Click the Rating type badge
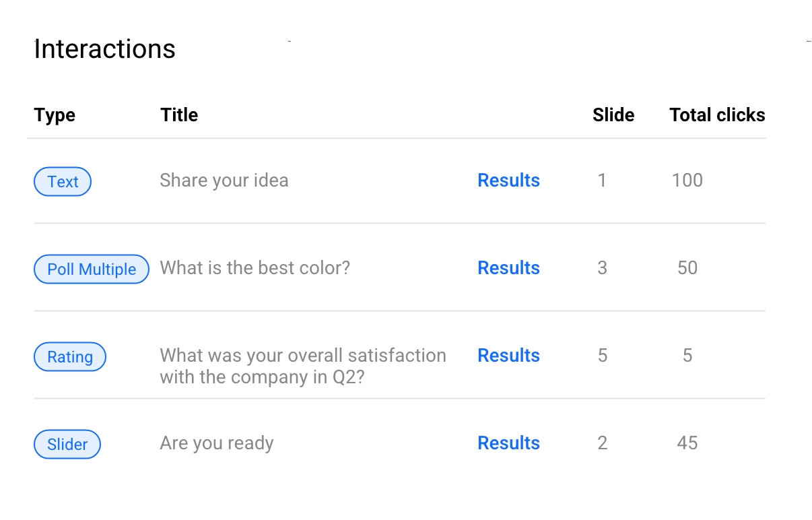The image size is (812, 520). tap(70, 357)
